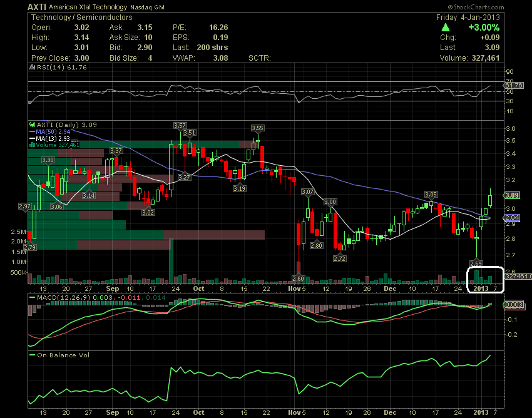The width and height of the screenshot is (532, 418).
Task: Click the Volume bar-chart icon in the legend
Action: tap(31, 145)
